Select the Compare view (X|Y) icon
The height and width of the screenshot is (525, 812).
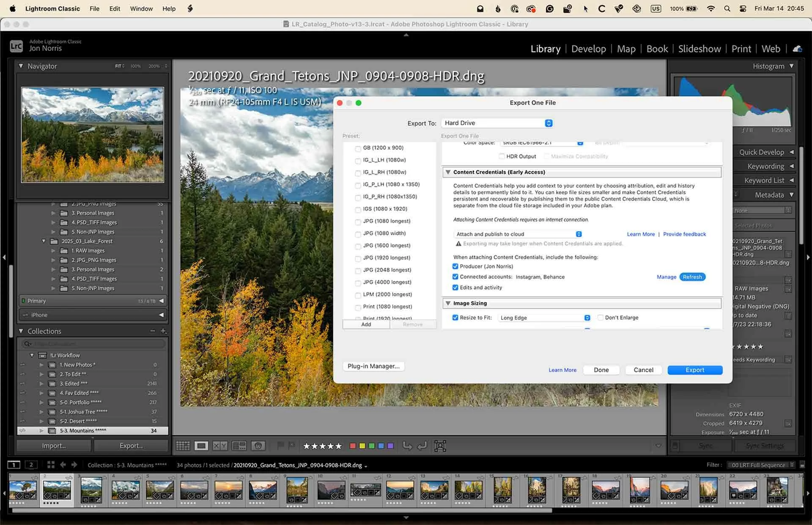(220, 446)
